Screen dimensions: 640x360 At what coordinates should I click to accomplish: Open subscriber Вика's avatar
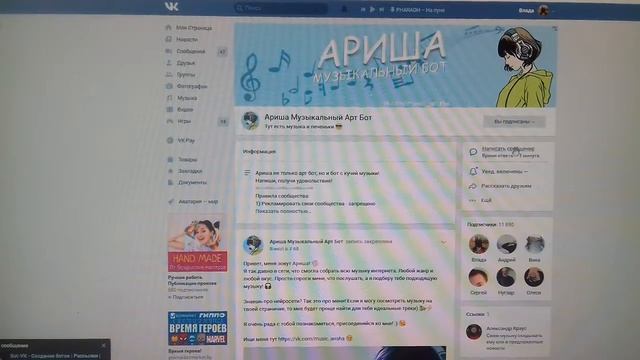click(x=534, y=244)
